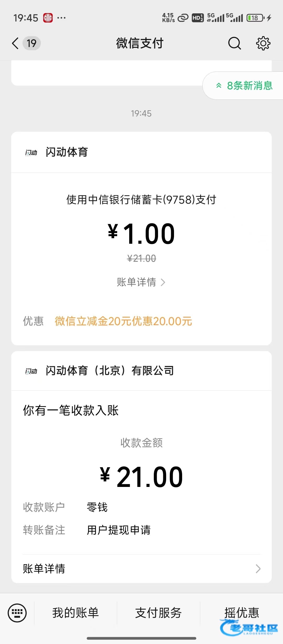Tap the back arrow icon
This screenshot has width=283, height=644.
tap(15, 43)
